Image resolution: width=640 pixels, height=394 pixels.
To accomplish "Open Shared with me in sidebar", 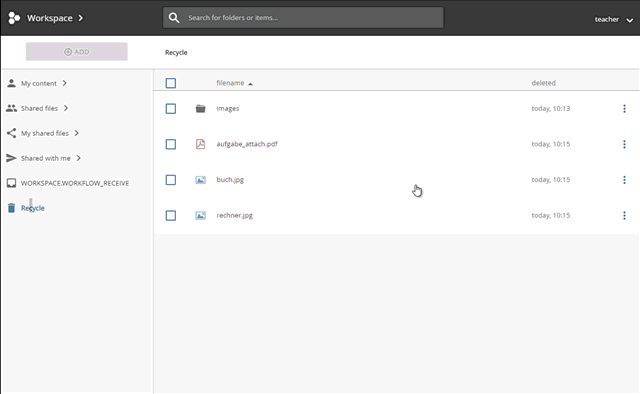I will click(x=46, y=158).
